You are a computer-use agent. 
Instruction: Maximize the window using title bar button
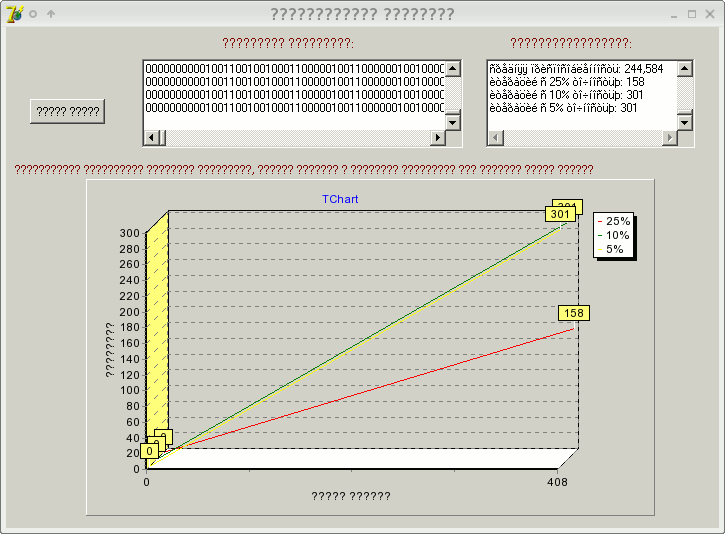coord(692,14)
